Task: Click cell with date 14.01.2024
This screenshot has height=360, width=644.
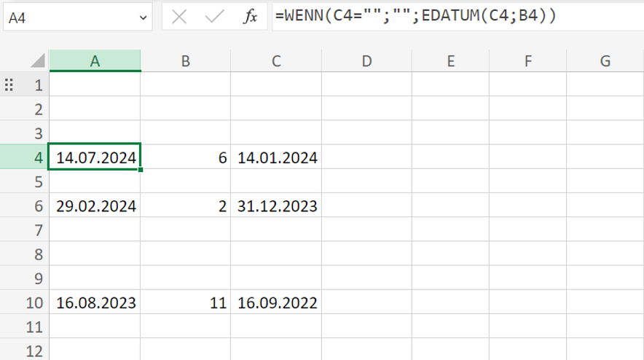Action: coord(276,157)
